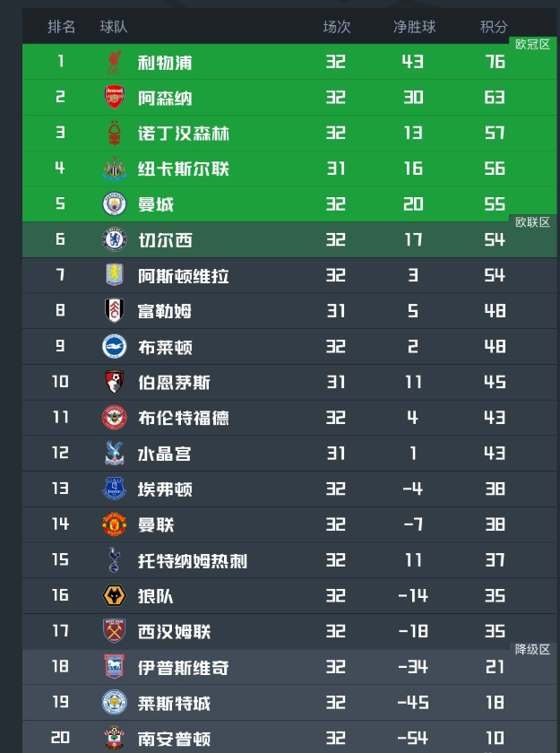Click the Nottingham Forest tree logo
560x753 pixels.
point(114,133)
